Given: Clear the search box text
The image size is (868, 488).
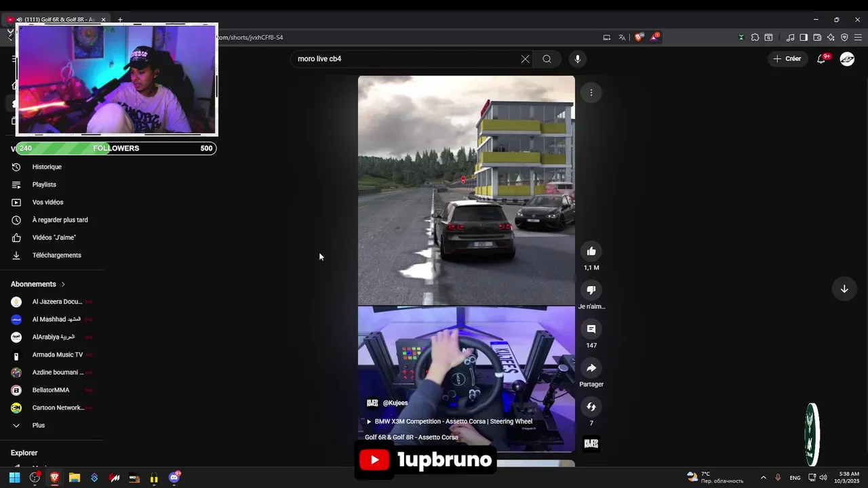Looking at the screenshot, I should [x=525, y=59].
